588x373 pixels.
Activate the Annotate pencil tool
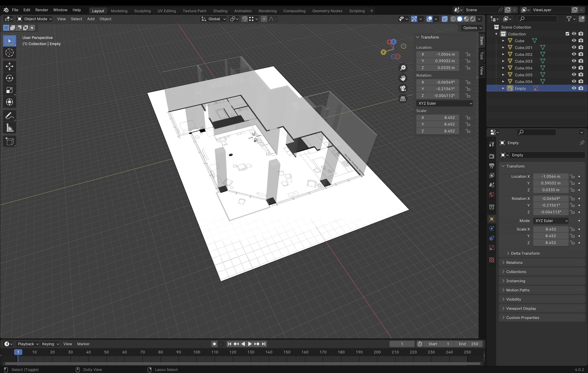click(10, 116)
